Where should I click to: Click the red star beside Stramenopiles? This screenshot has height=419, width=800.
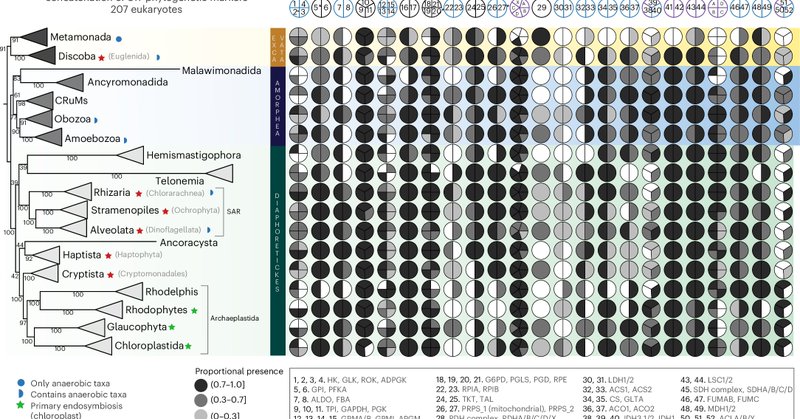click(x=165, y=211)
